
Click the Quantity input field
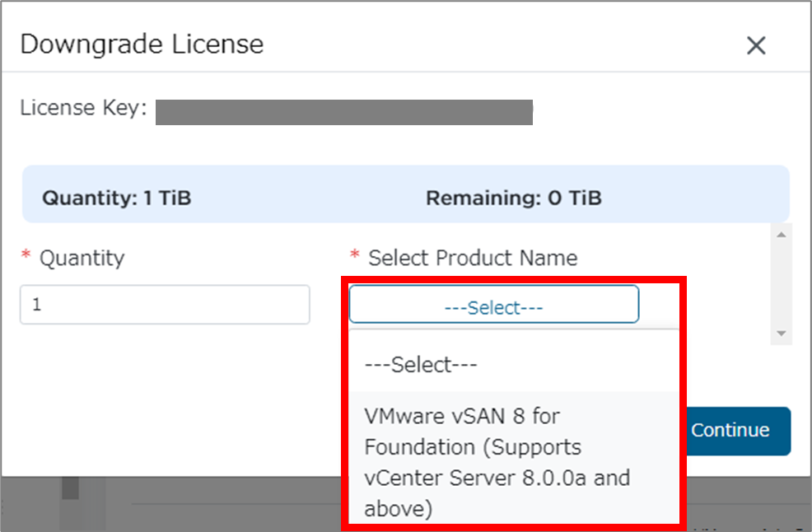[165, 305]
